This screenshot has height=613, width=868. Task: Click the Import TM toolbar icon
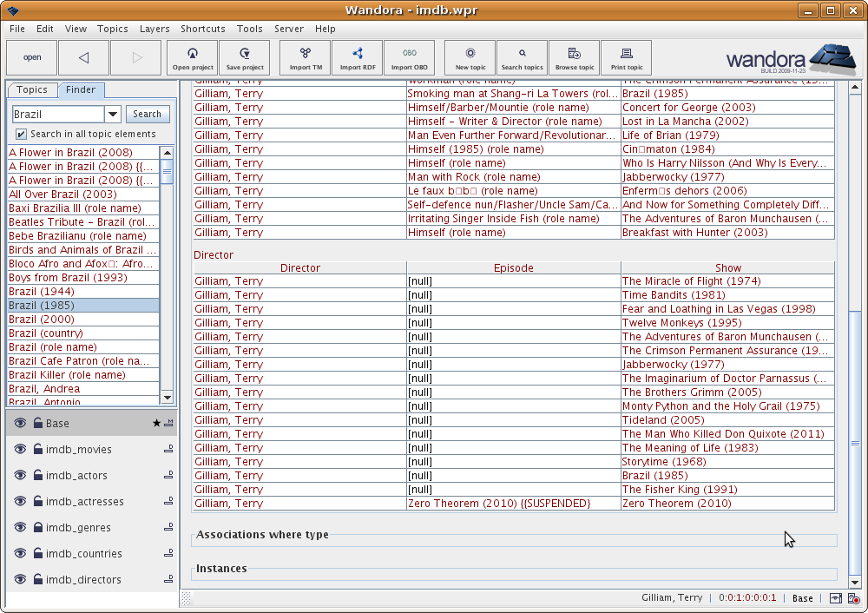[x=306, y=57]
